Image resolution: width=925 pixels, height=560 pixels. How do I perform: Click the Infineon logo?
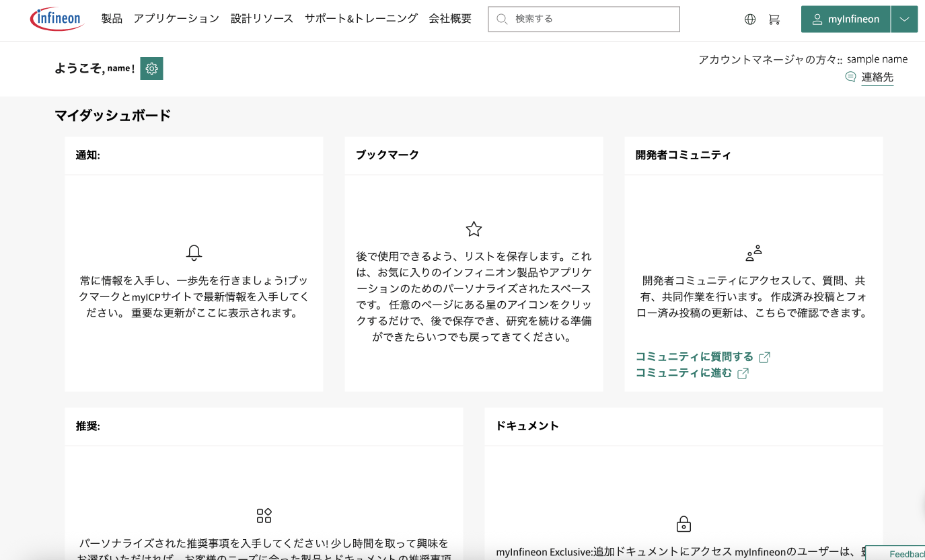[x=57, y=19]
